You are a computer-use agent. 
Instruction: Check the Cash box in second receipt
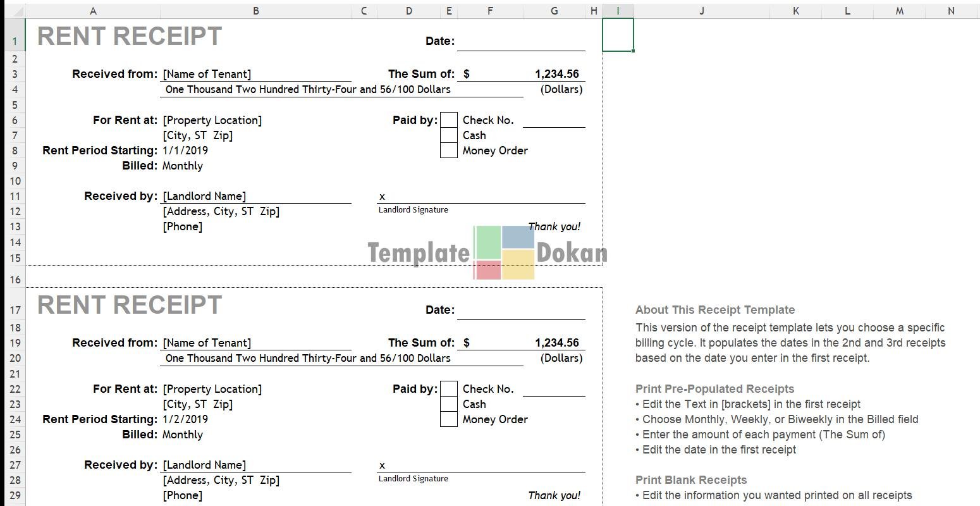pos(448,404)
